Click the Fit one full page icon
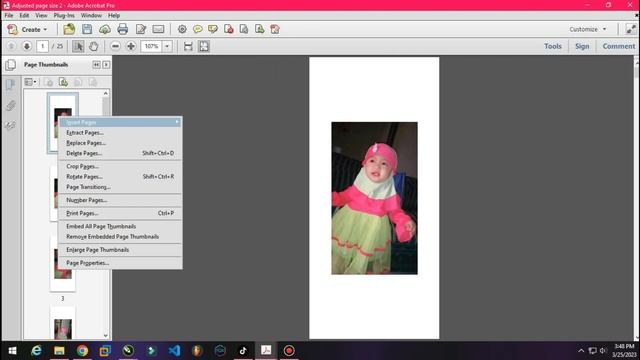Viewport: 640px width, 360px height. click(x=204, y=46)
